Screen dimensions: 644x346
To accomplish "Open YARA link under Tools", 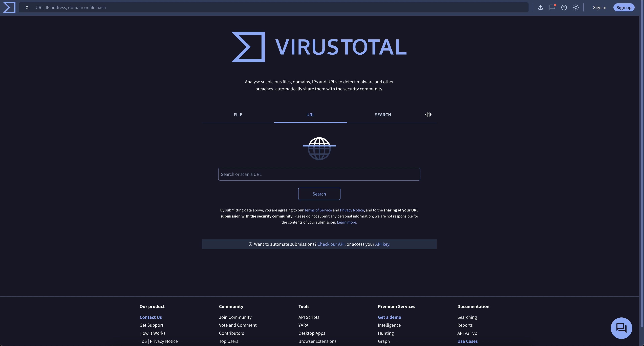I will click(303, 325).
